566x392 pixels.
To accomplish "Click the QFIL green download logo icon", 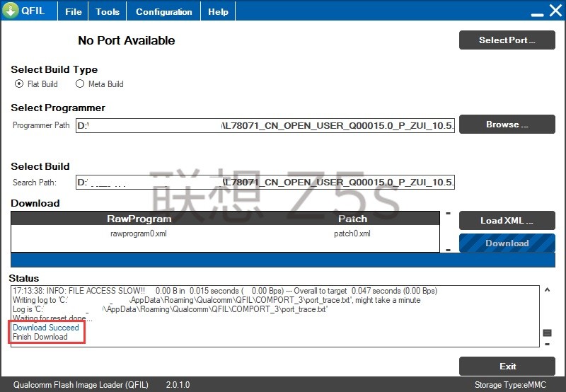I will pyautogui.click(x=11, y=10).
